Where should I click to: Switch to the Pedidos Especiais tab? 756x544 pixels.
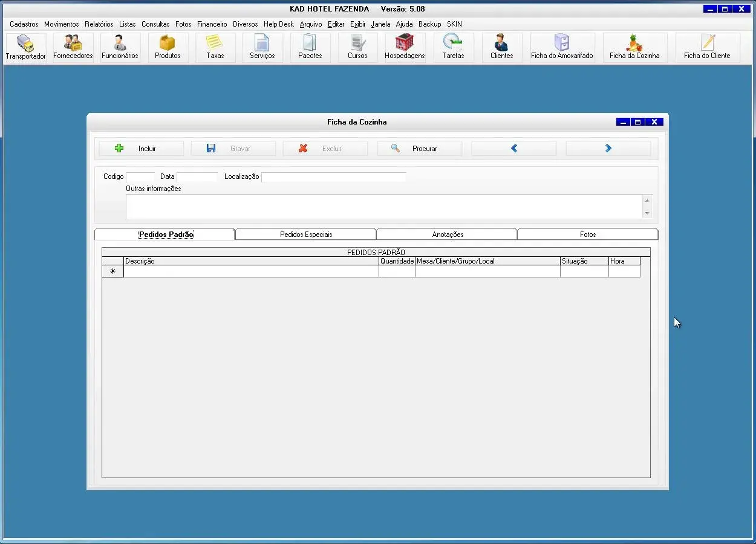pyautogui.click(x=305, y=235)
